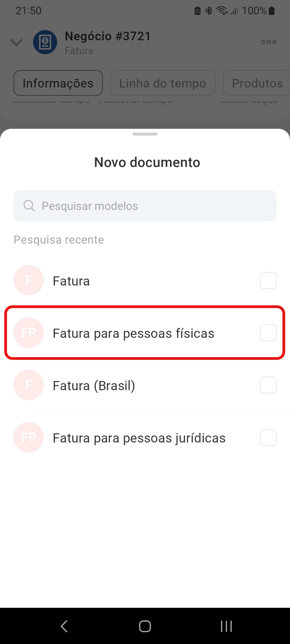Tap the F avatar for Fatura
Viewport: 290px width, 644px height.
29,280
